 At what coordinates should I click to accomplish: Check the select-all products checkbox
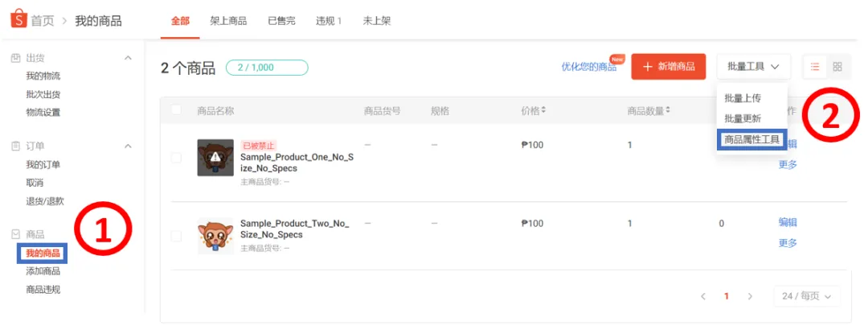tap(176, 109)
